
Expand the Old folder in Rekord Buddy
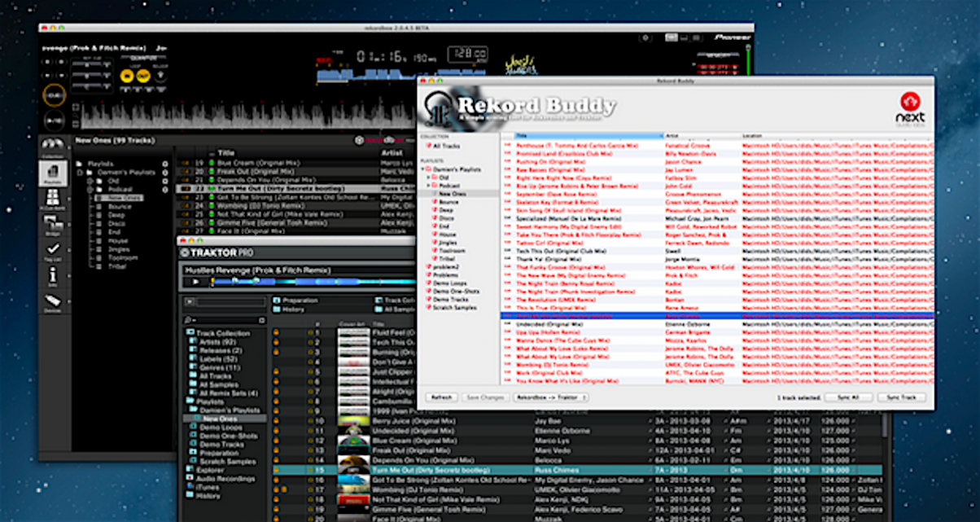(428, 178)
